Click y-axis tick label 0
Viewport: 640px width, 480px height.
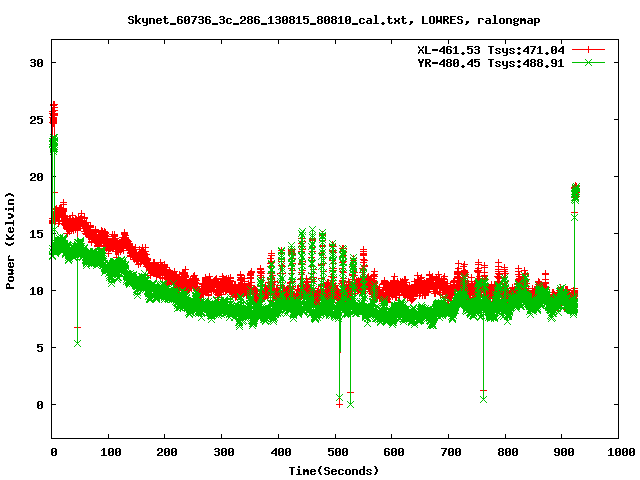click(x=40, y=405)
